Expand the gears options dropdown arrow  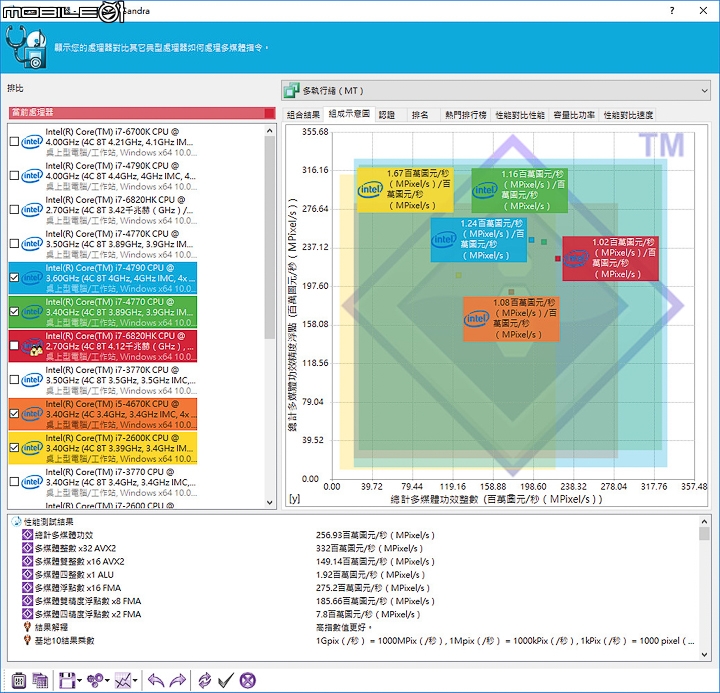(107, 681)
